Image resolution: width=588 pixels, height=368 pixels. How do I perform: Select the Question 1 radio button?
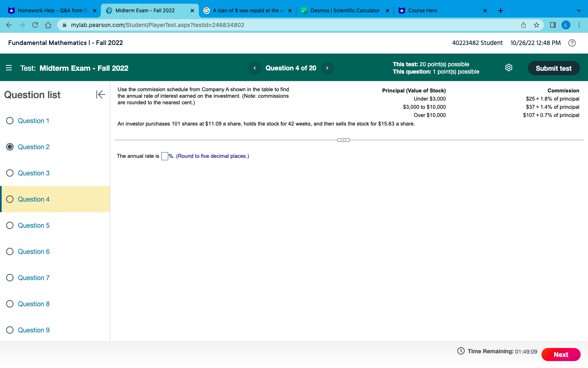pyautogui.click(x=10, y=121)
